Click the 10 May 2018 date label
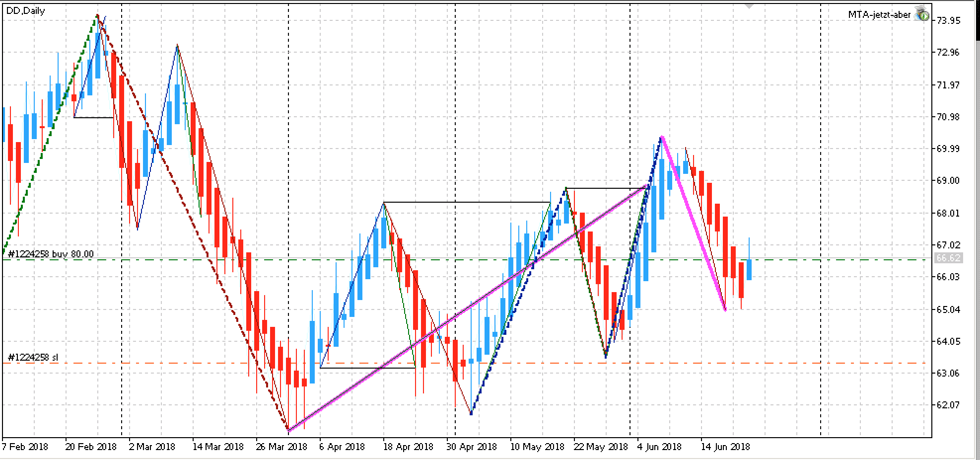980x460 pixels. [537, 447]
